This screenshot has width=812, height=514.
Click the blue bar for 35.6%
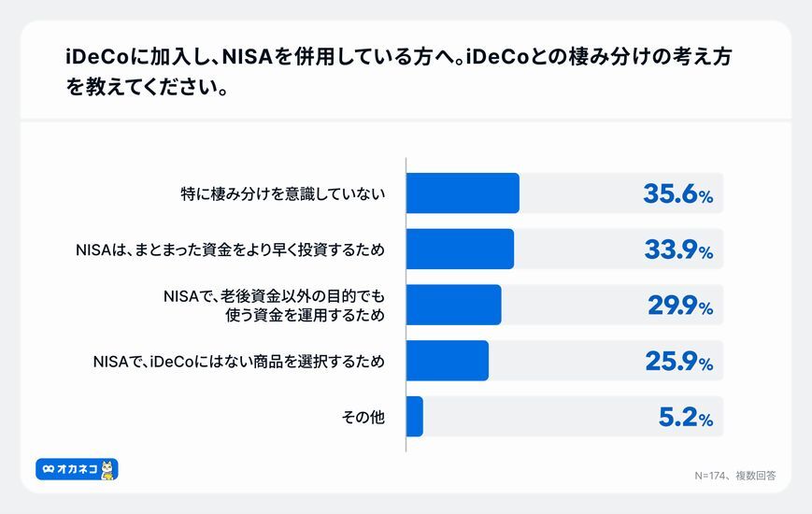pyautogui.click(x=463, y=193)
